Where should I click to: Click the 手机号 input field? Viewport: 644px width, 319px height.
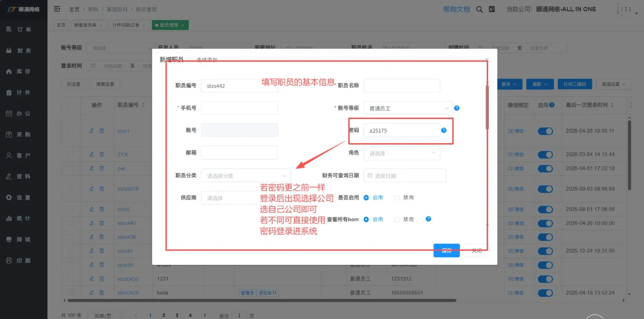(239, 108)
